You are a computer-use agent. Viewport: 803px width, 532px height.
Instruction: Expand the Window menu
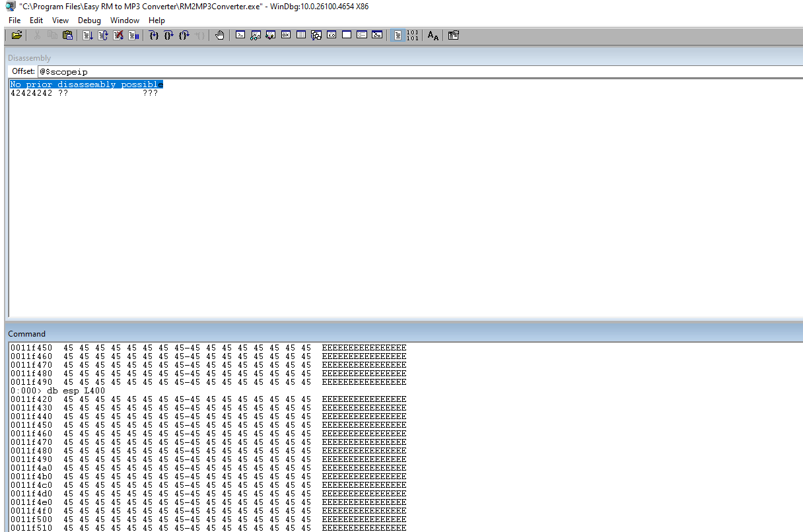coord(125,20)
